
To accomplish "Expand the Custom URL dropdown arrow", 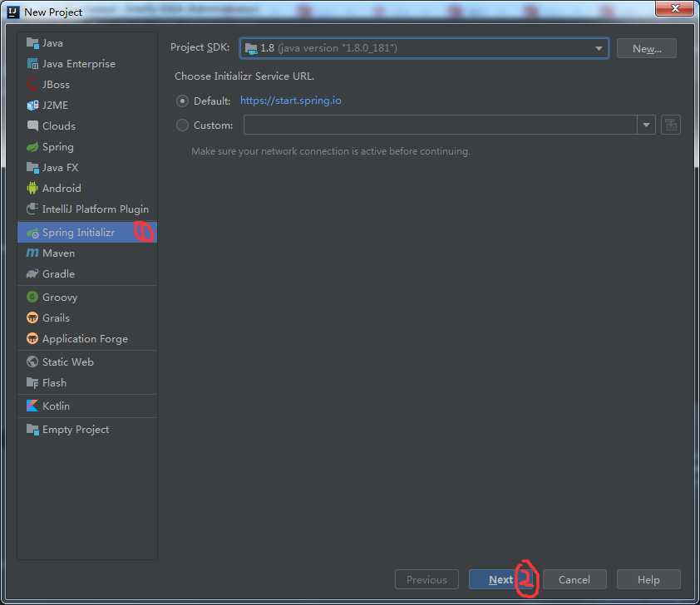I will click(x=646, y=125).
